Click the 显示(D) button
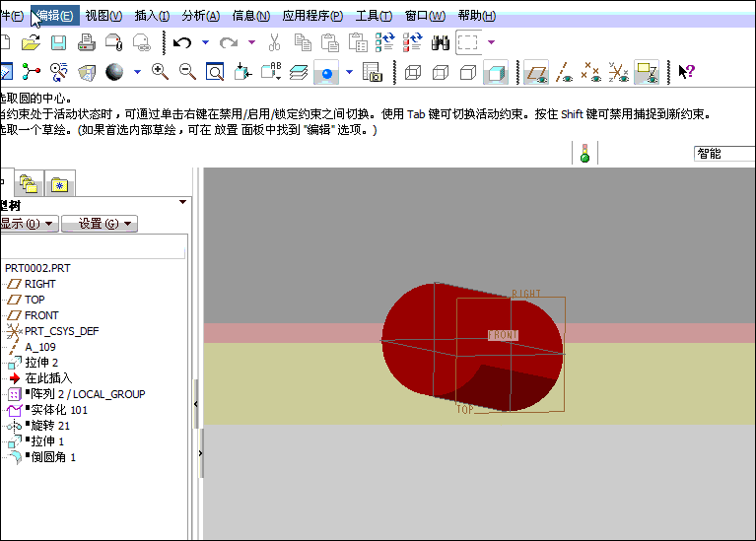 click(x=29, y=224)
